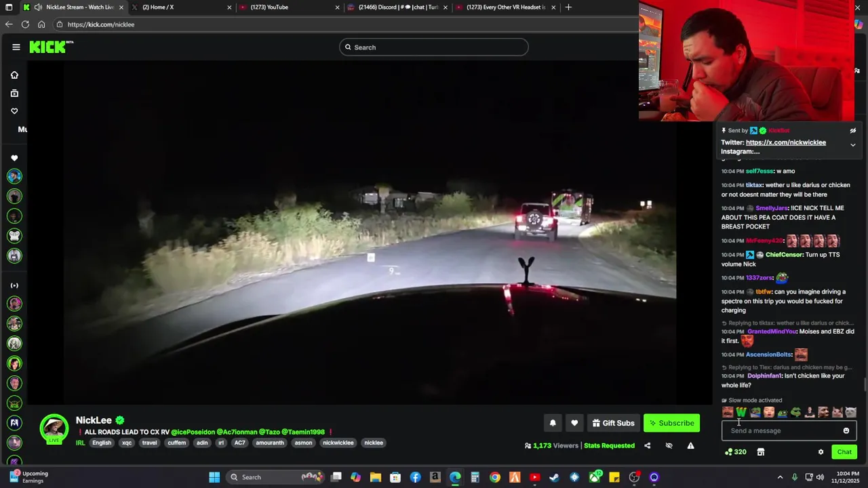
Task: Open Windows Start menu
Action: (x=214, y=477)
